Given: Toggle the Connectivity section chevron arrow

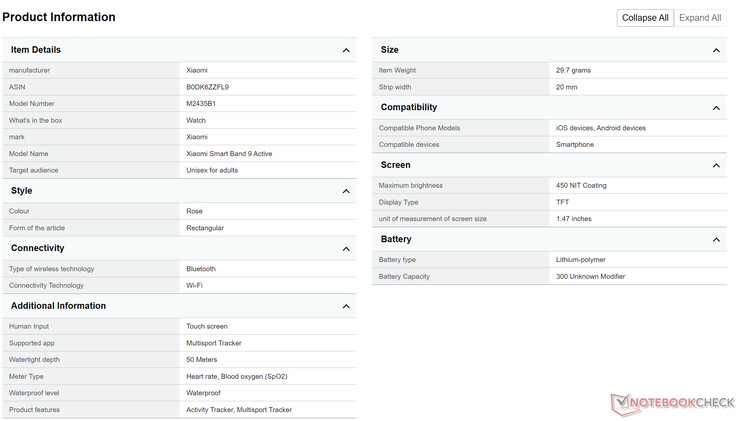Looking at the screenshot, I should click(346, 249).
